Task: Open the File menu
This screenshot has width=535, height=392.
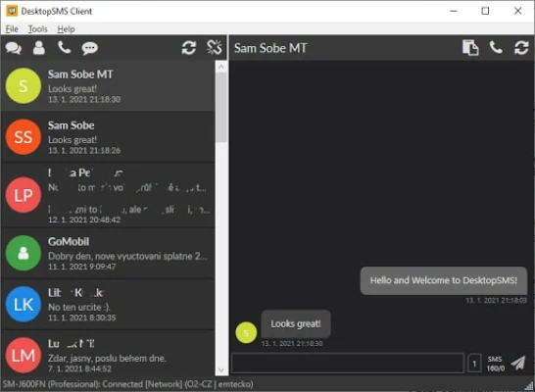Action: click(12, 29)
